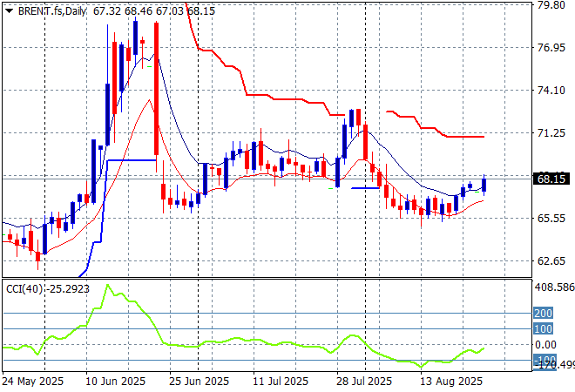This screenshot has height=392, width=575.
Task: Click the 408.586 CCI scale value
Action: point(553,287)
